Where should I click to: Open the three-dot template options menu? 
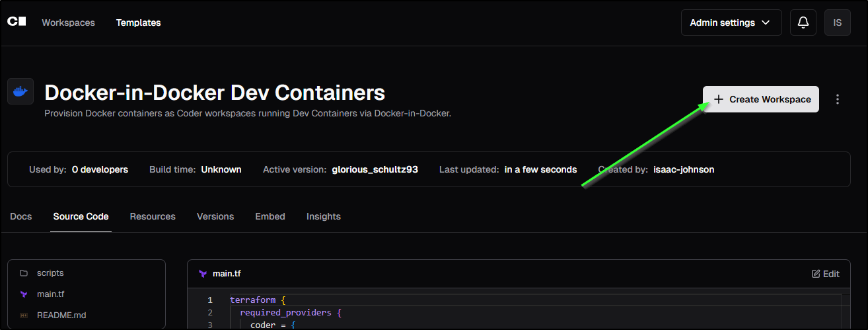coord(838,99)
